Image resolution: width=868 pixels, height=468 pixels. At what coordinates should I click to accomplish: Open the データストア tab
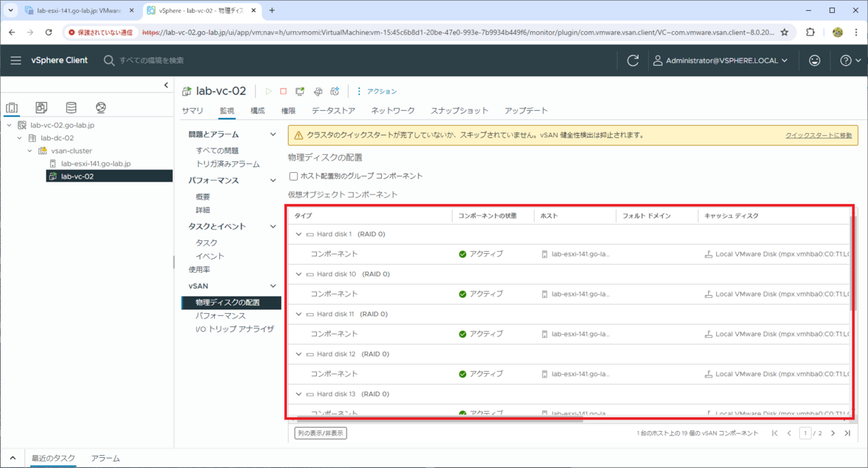tap(333, 111)
